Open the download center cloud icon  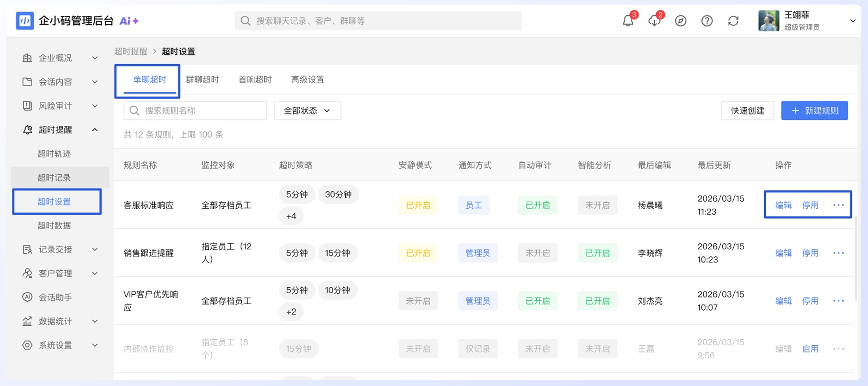point(654,21)
